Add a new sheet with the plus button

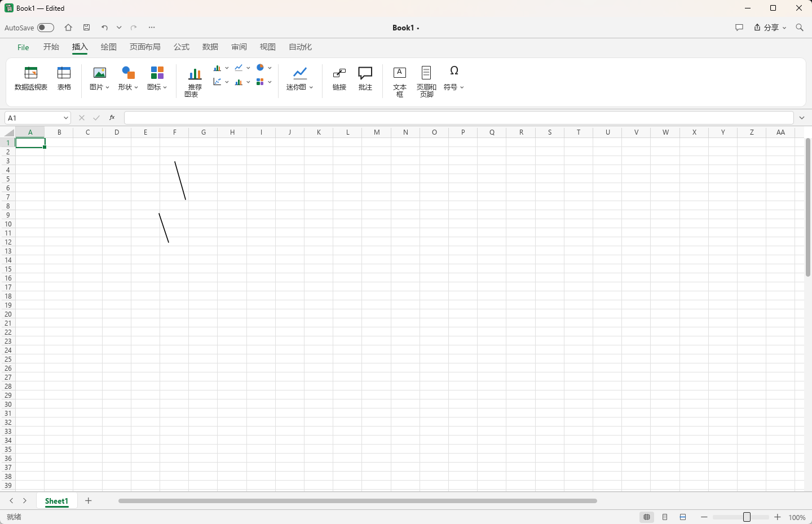[x=89, y=501]
